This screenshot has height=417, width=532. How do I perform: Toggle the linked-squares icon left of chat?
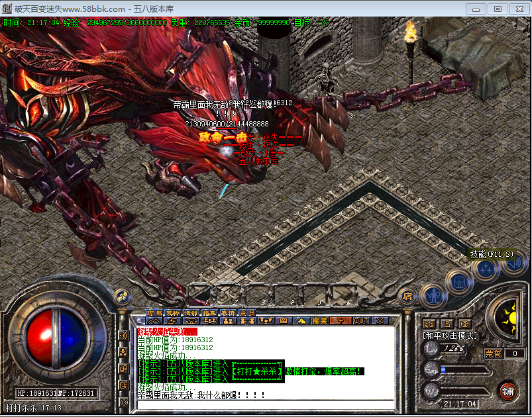(123, 369)
